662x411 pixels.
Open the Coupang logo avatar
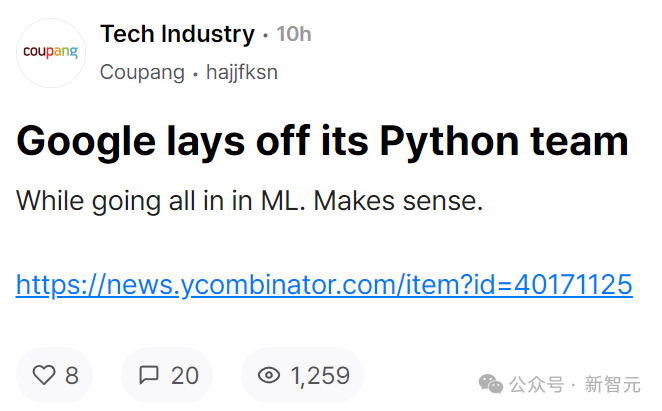(x=51, y=52)
